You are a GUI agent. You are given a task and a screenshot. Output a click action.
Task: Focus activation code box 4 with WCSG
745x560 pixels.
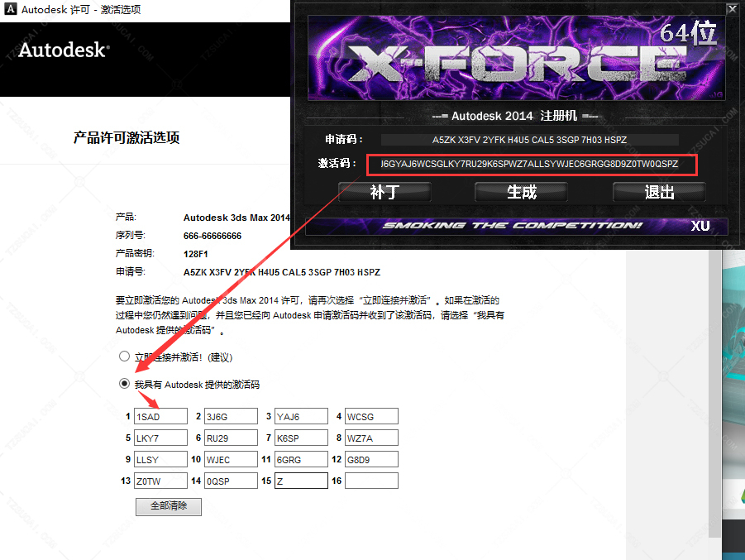point(371,416)
